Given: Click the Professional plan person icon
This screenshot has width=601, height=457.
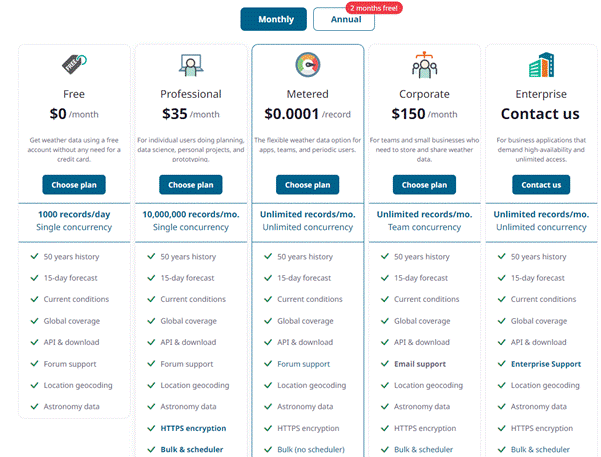Looking at the screenshot, I should pyautogui.click(x=190, y=66).
